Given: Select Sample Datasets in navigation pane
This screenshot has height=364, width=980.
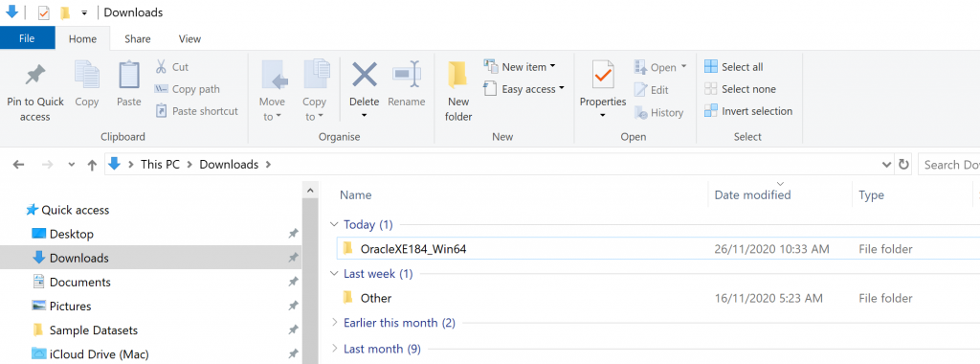Looking at the screenshot, I should tap(93, 330).
